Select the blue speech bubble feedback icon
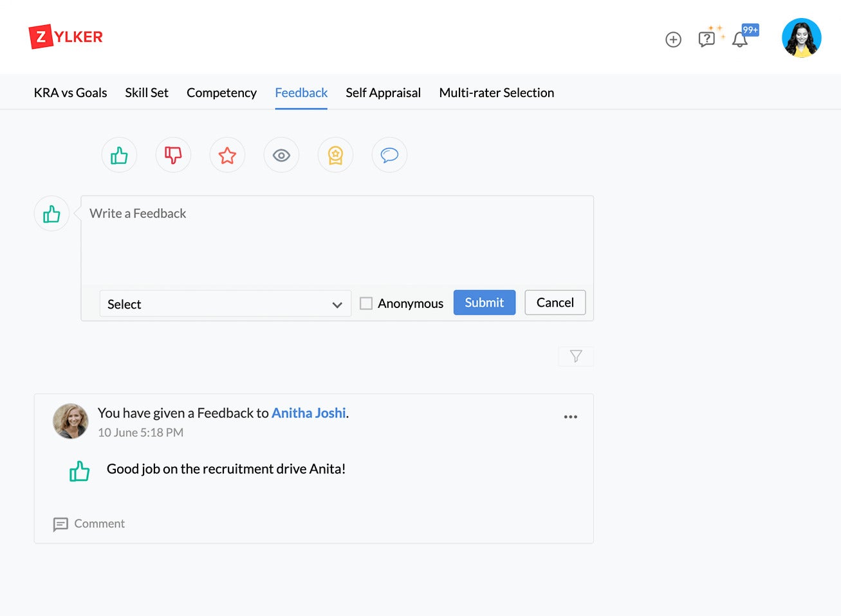 389,155
